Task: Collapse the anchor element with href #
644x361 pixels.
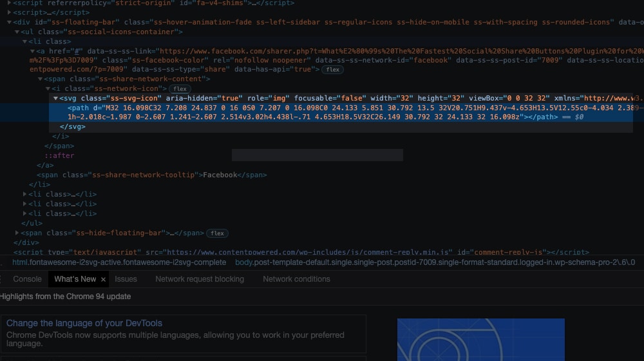Action: pos(32,51)
